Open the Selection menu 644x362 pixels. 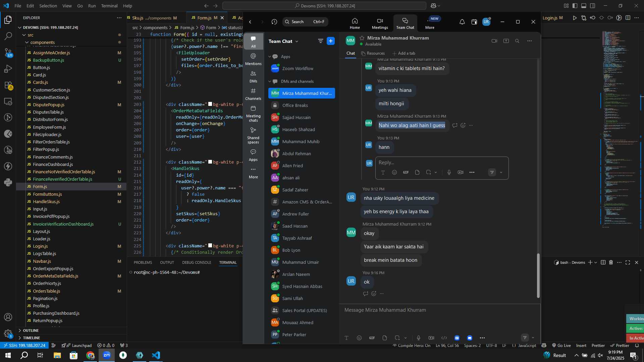click(48, 6)
